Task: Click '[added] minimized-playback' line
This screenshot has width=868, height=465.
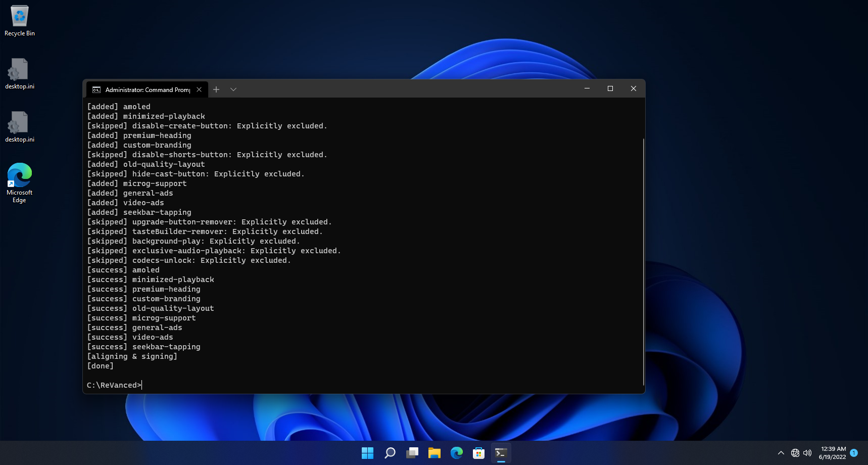Action: pyautogui.click(x=146, y=116)
